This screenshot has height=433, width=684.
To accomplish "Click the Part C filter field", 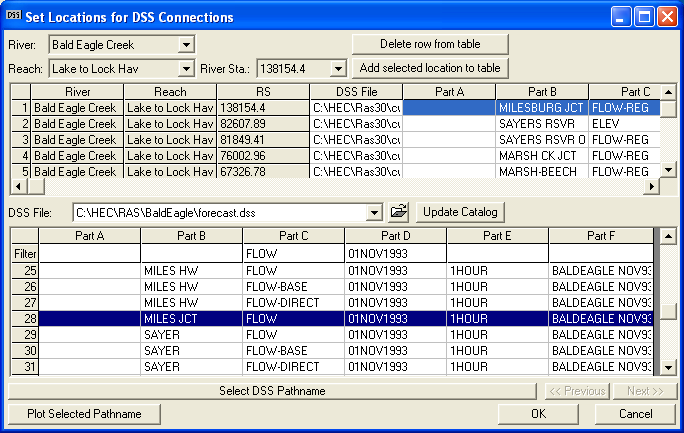I will click(x=293, y=254).
